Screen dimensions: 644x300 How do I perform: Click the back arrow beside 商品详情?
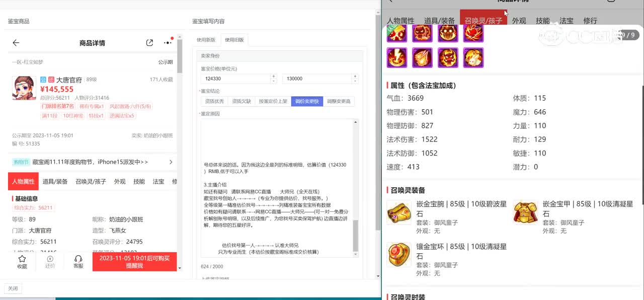(x=16, y=43)
